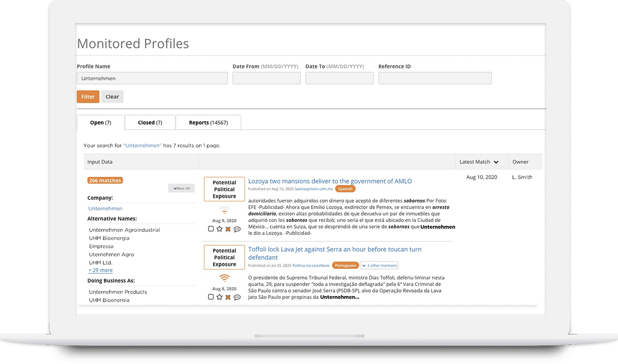Select Uternehmen Agro alternative name
Screen dimensions: 618x364
[112, 255]
